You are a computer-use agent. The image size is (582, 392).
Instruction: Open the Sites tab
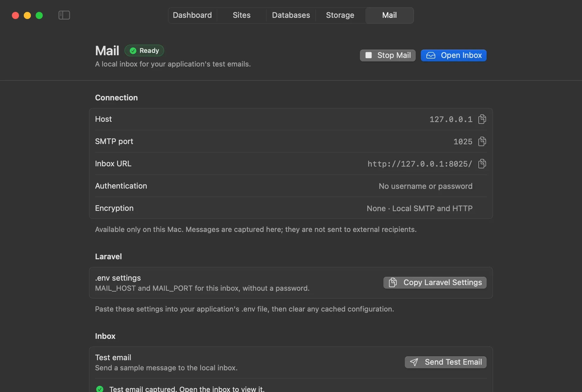click(241, 15)
